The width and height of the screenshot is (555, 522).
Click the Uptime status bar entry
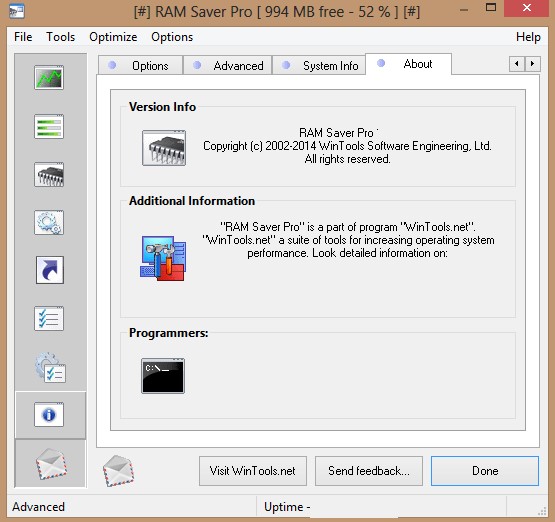click(x=287, y=507)
